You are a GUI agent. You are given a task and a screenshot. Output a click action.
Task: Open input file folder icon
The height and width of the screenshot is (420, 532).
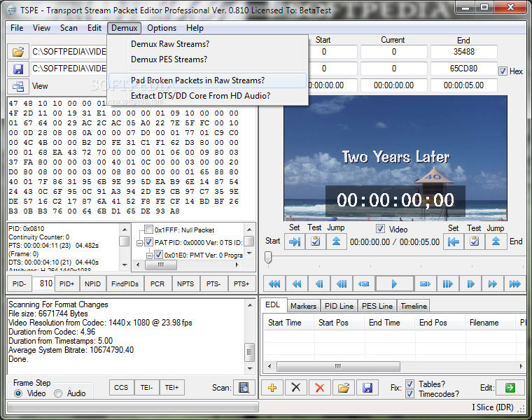[x=18, y=52]
